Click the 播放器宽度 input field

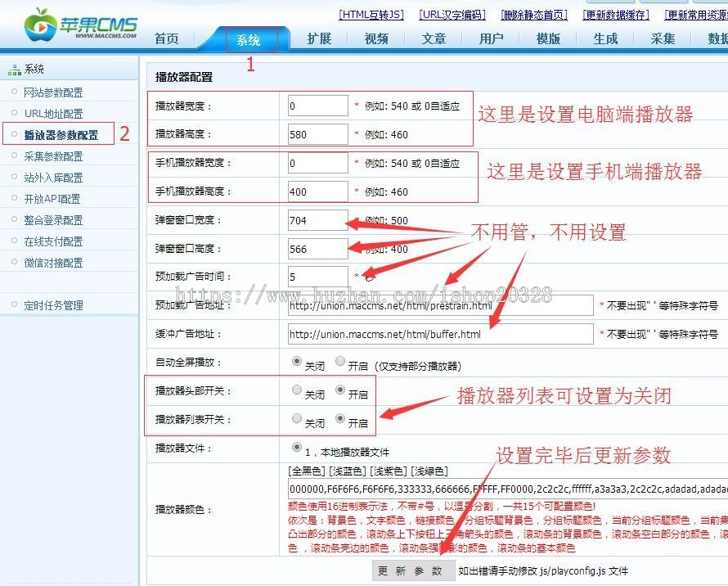[x=317, y=105]
